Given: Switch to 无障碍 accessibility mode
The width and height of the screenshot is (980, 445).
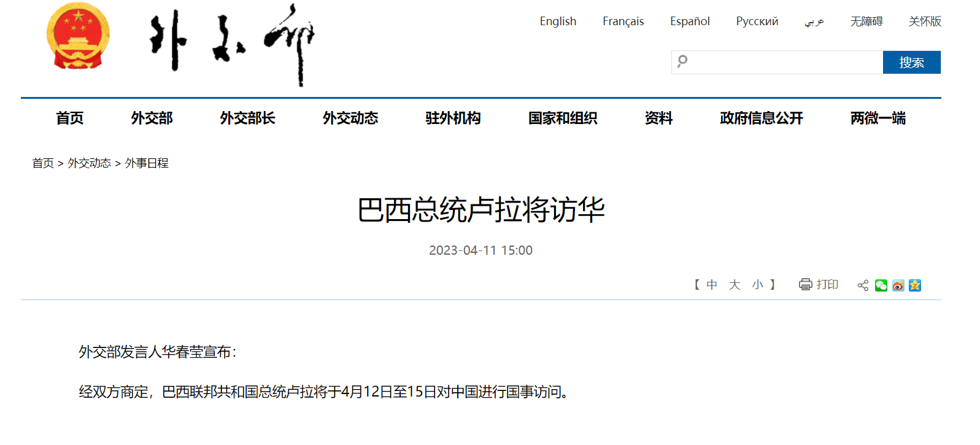Looking at the screenshot, I should [x=866, y=21].
